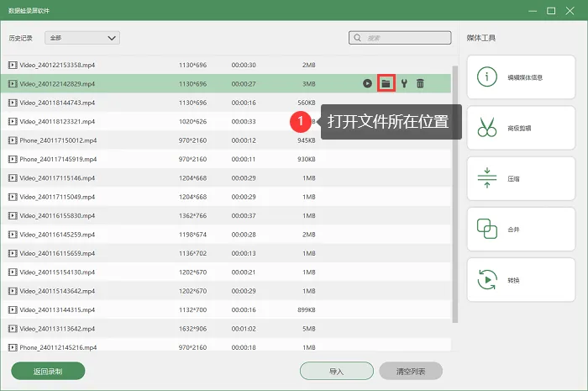Close the 数据蛙录屏软件 window
The height and width of the screenshot is (391, 588).
tap(570, 11)
